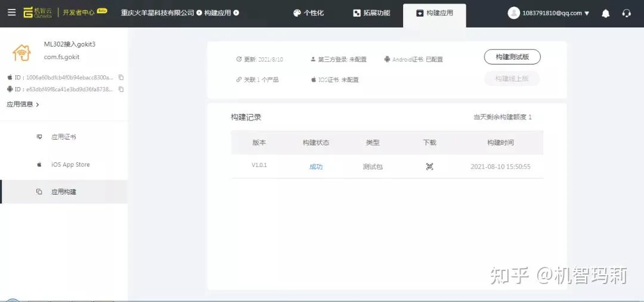Screen dimensions: 644x302
Task: Click the package name com.fs.gokit
Action: point(61,57)
